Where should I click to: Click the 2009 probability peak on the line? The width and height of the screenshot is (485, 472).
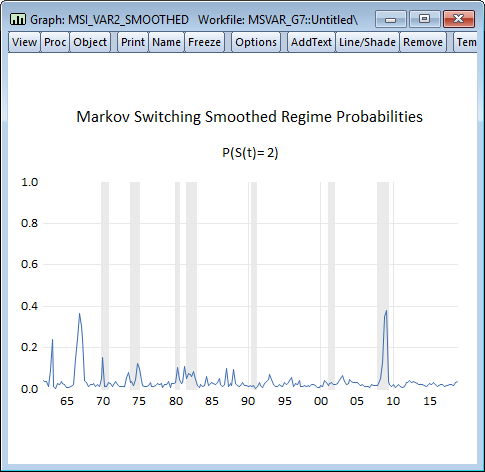[386, 311]
